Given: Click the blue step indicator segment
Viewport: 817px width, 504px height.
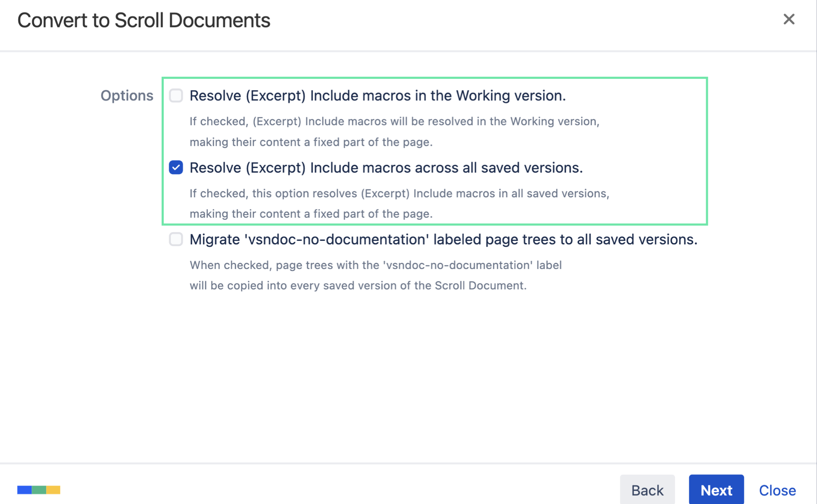Looking at the screenshot, I should [x=23, y=490].
